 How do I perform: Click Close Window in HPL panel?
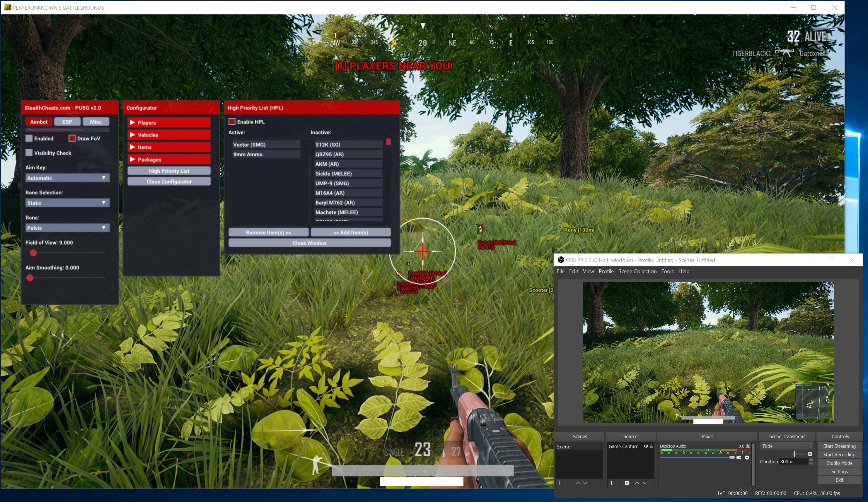(310, 243)
